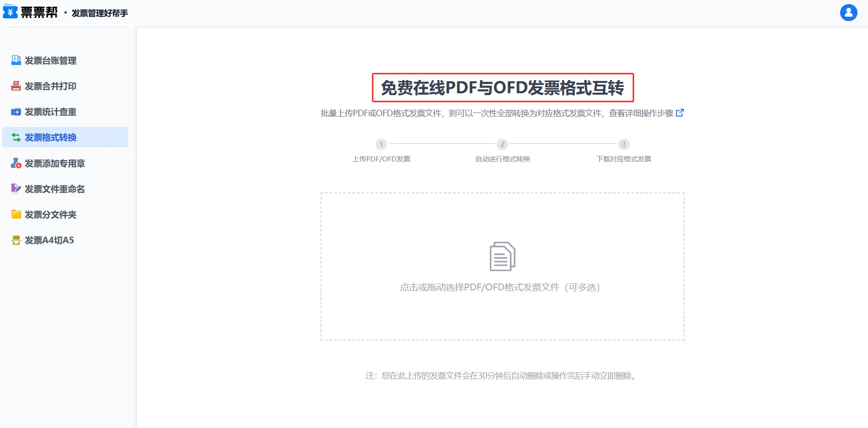868x428 pixels.
Task: Go to 发票合并打印 page
Action: point(50,86)
